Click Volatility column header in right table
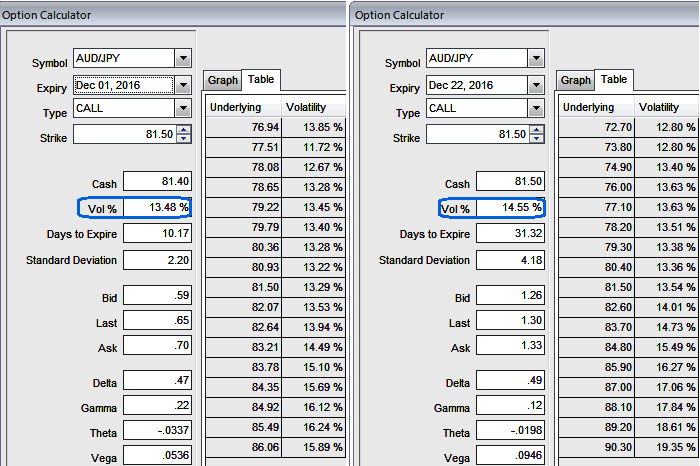Image resolution: width=700 pixels, height=466 pixels. [667, 107]
